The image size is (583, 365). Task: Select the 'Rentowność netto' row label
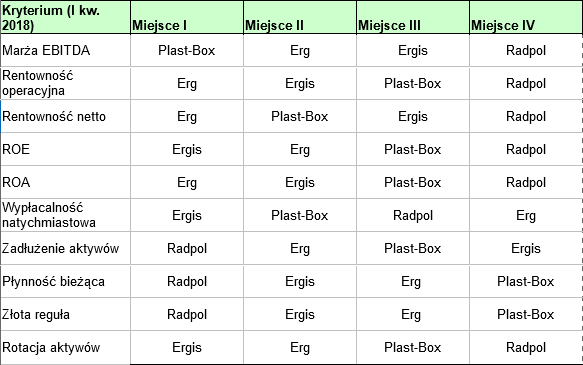point(65,116)
